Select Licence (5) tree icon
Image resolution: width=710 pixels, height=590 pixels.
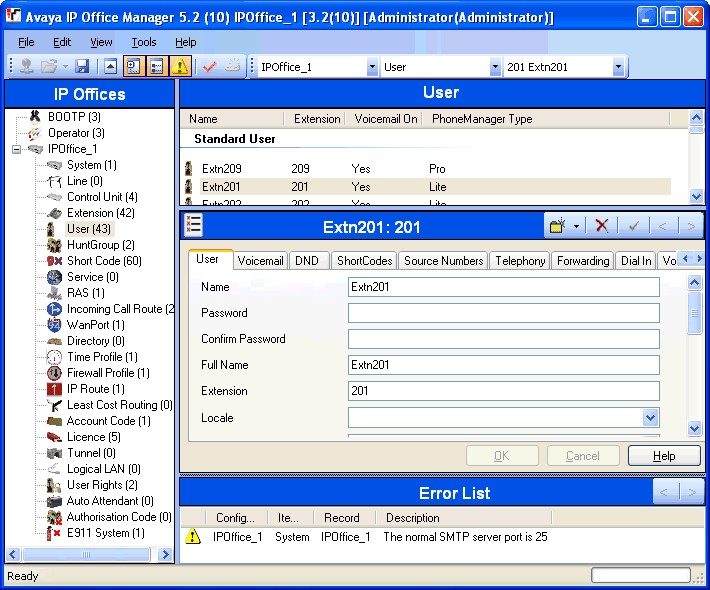coord(54,437)
